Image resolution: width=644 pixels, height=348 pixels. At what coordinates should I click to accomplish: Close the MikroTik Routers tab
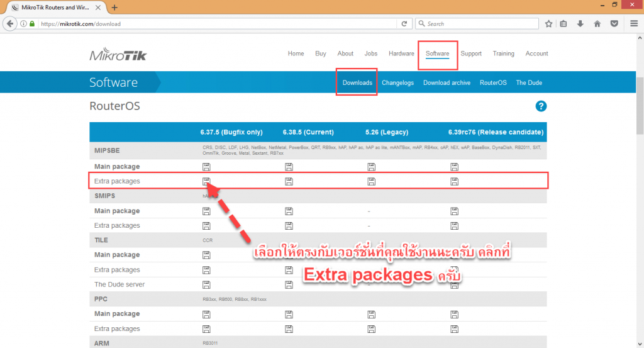point(98,8)
